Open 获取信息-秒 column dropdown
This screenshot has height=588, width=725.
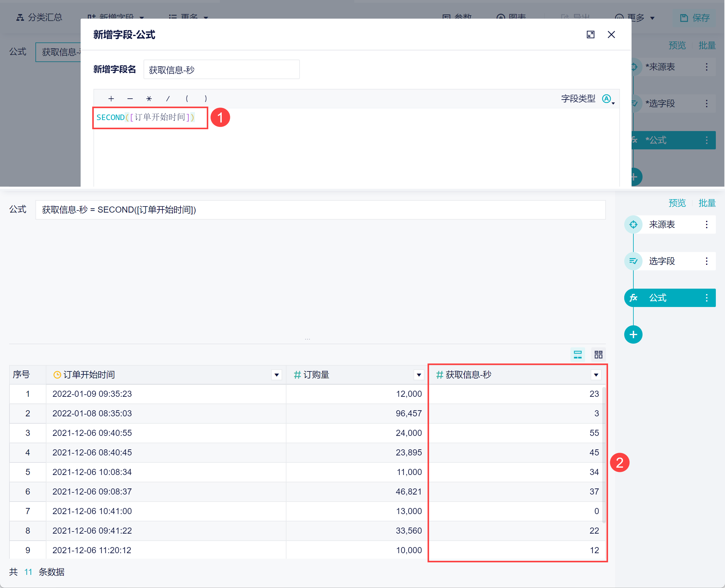pyautogui.click(x=596, y=374)
